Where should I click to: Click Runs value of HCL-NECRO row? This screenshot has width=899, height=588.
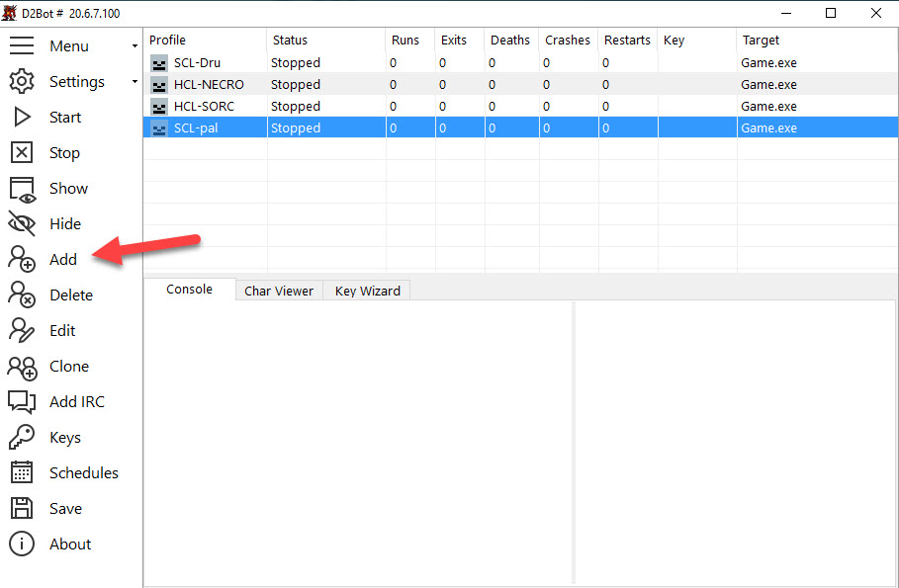tap(393, 85)
